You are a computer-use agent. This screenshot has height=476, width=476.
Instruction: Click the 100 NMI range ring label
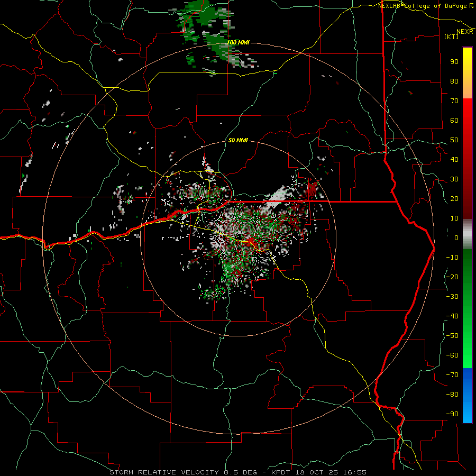point(239,42)
